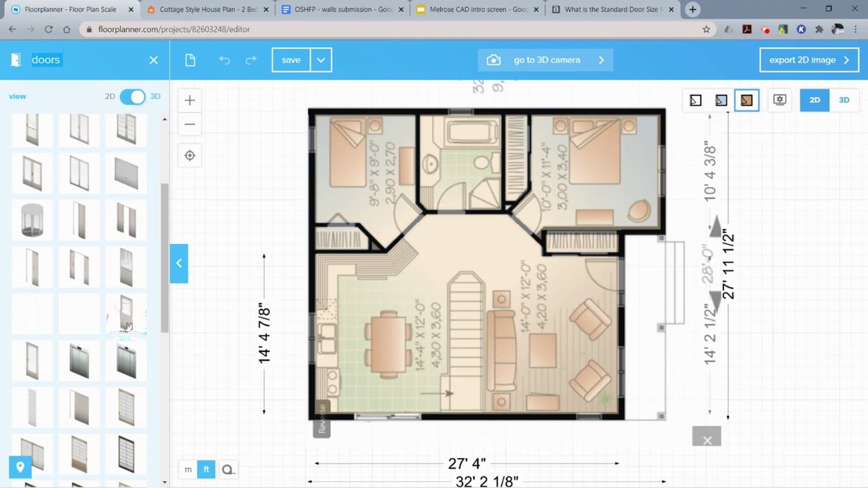Click the Reverse tag at plan corner
The image size is (868, 488).
pos(321,418)
